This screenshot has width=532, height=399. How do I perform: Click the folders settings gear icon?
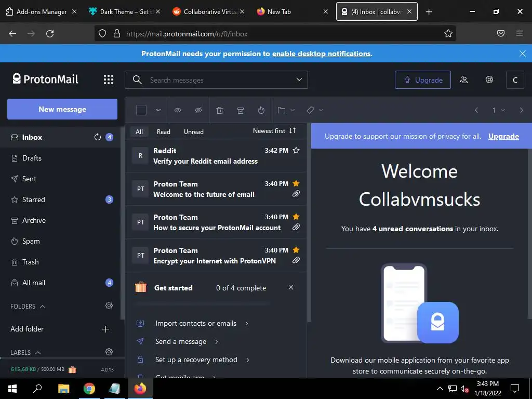click(x=109, y=305)
